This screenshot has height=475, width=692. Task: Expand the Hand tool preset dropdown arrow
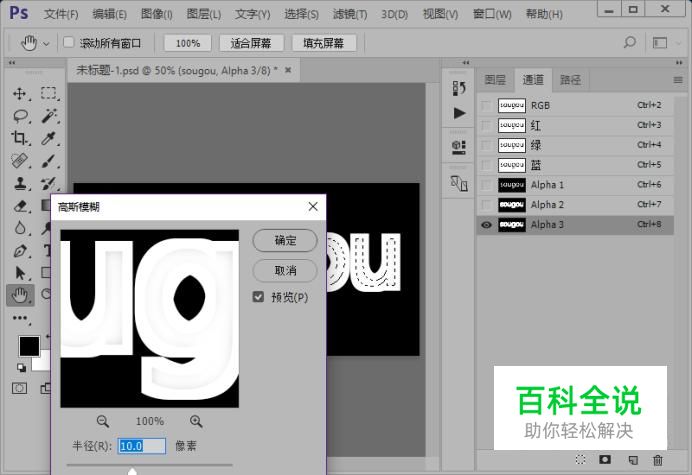46,43
